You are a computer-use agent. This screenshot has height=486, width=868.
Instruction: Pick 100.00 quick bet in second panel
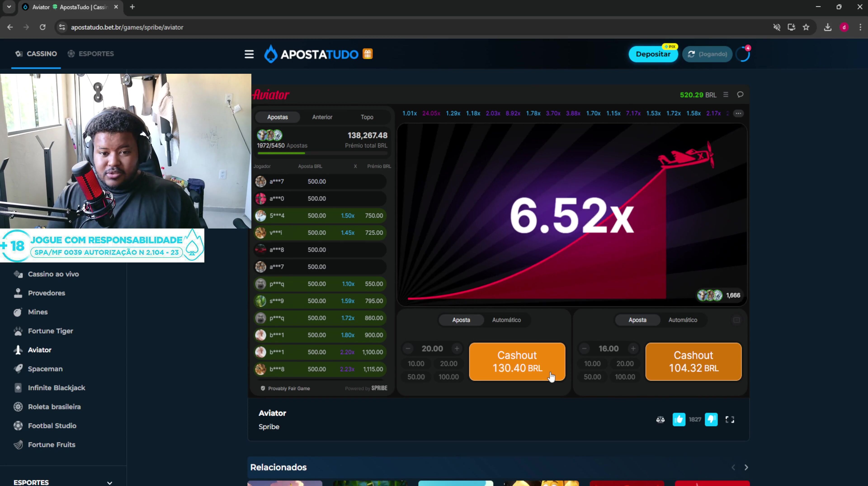point(625,377)
